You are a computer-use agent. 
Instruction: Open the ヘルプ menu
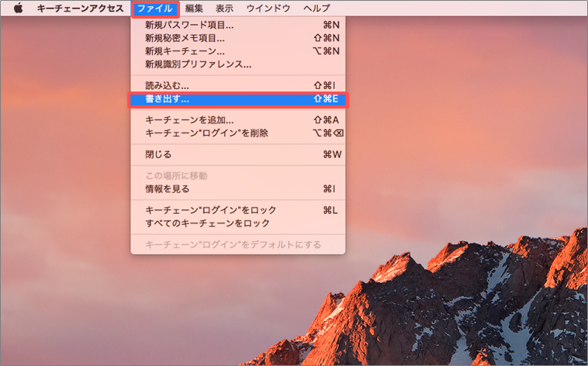point(316,9)
